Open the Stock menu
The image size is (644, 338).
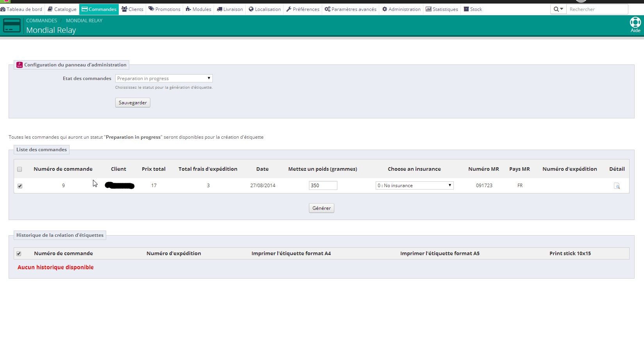(x=473, y=9)
